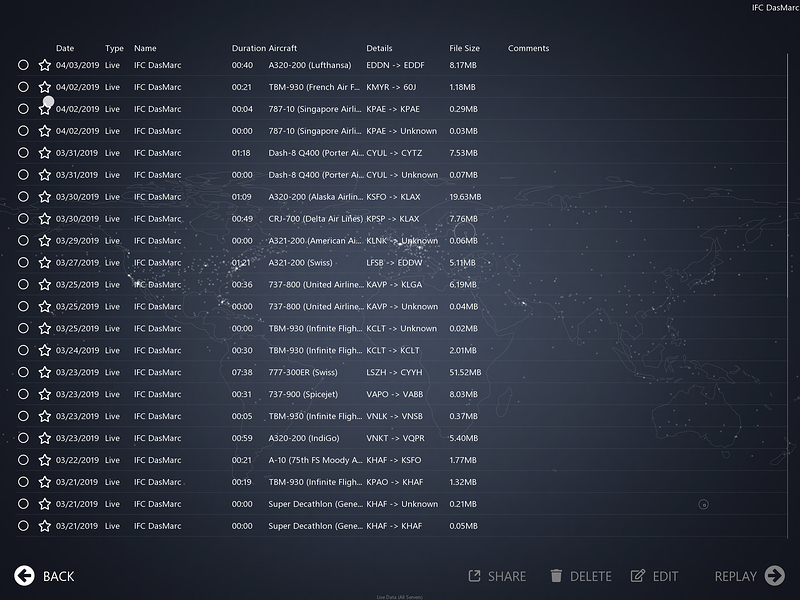Star the KCLT -> Unknown replay
This screenshot has height=600, width=800.
point(45,329)
